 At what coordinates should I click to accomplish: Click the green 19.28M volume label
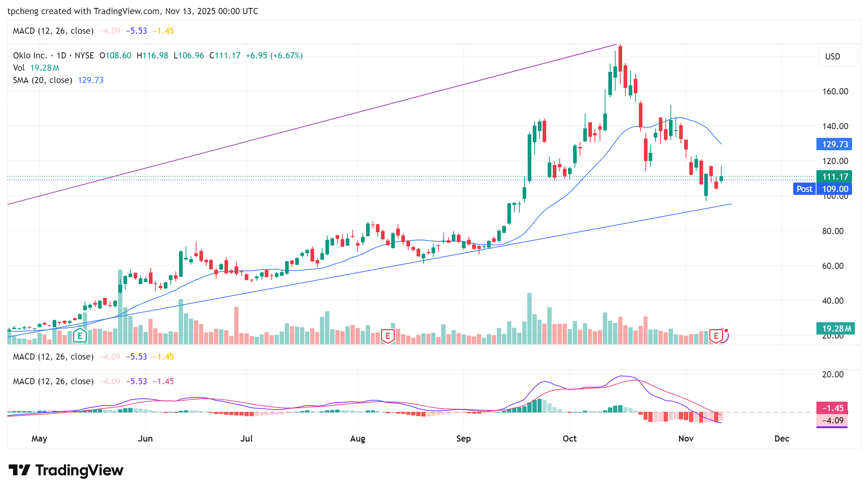tap(836, 328)
